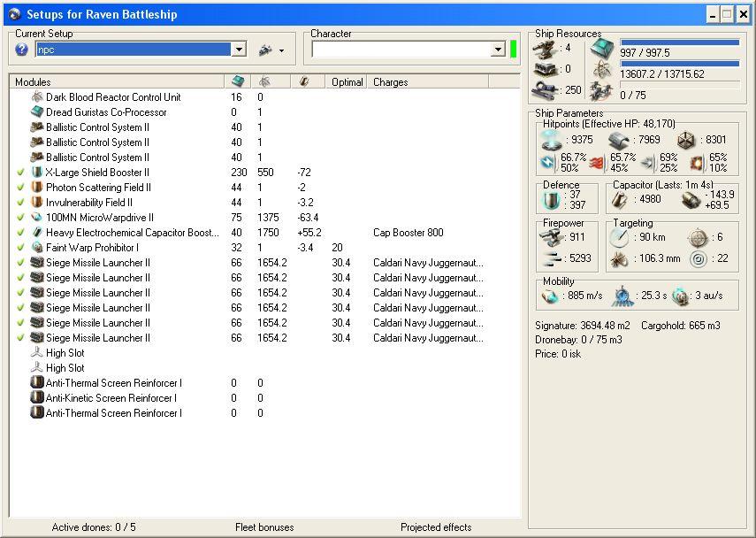Click the 100MN MicroWarpdrive II module icon
The width and height of the screenshot is (756, 538).
(x=37, y=218)
